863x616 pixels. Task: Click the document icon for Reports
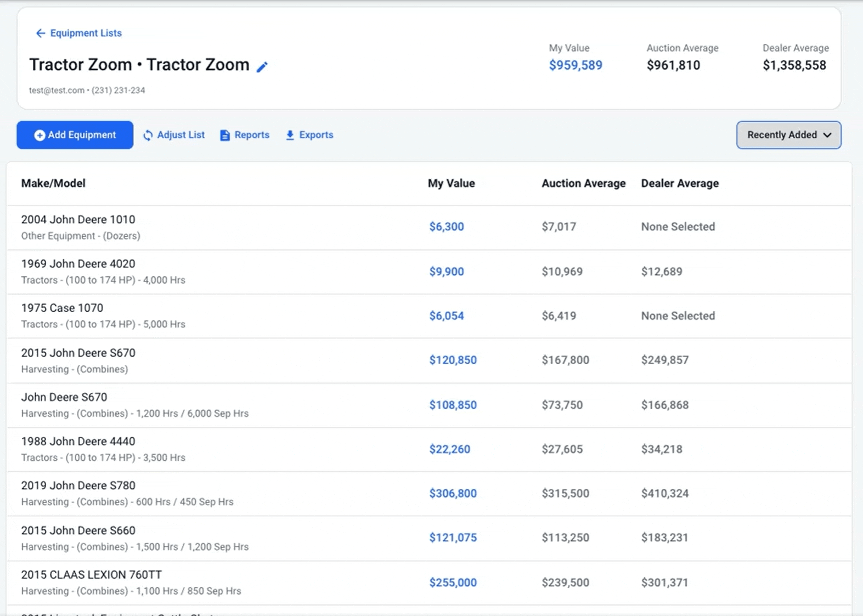(x=225, y=135)
